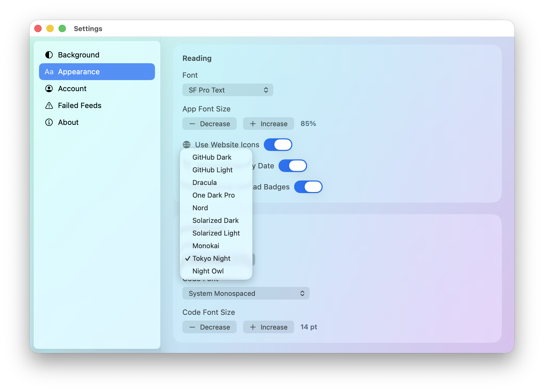Click the checked Tokyo Night option
The width and height of the screenshot is (544, 392).
tap(211, 258)
